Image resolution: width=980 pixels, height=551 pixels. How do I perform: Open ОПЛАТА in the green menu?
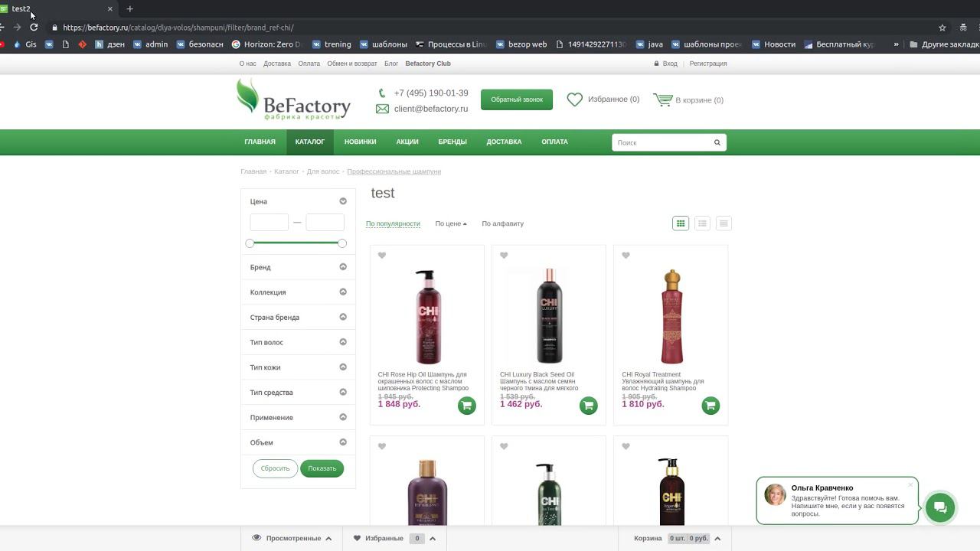(554, 142)
